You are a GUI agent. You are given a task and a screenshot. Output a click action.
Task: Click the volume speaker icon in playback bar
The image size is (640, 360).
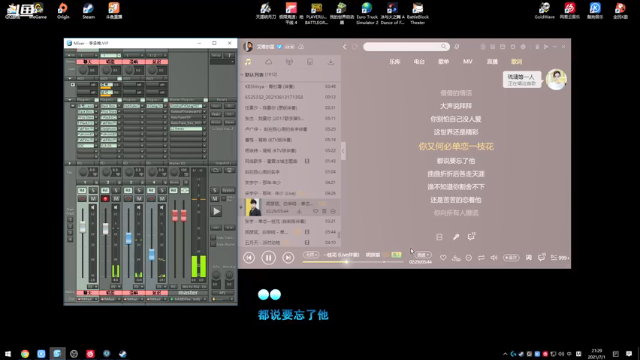tap(494, 258)
